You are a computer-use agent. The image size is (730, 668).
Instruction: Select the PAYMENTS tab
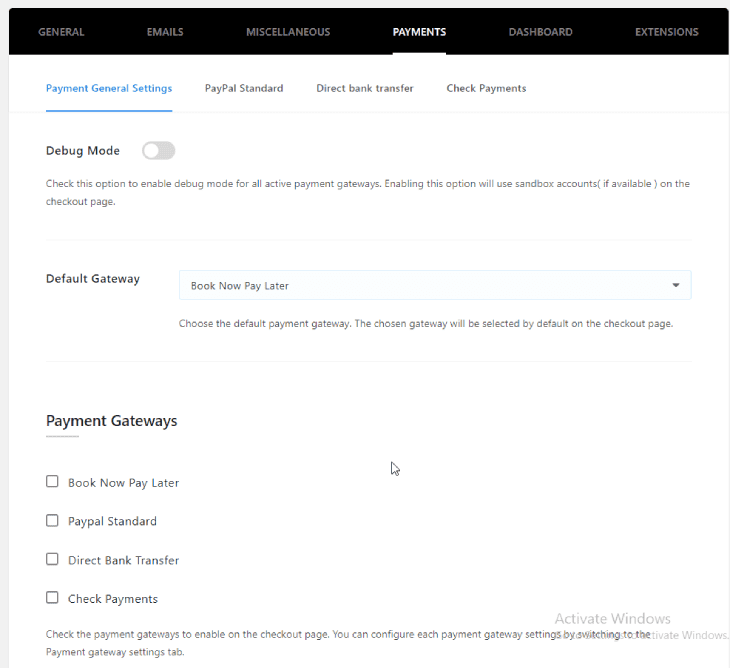point(419,32)
